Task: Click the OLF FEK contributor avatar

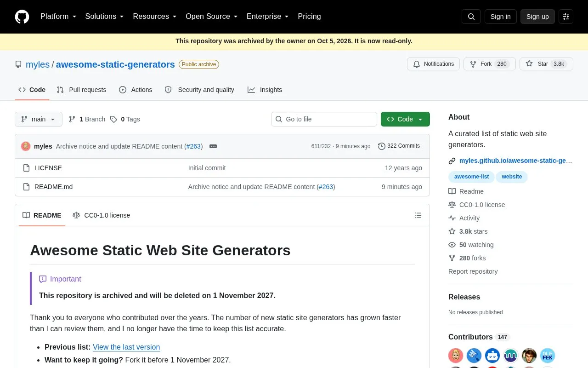Action: (548, 356)
